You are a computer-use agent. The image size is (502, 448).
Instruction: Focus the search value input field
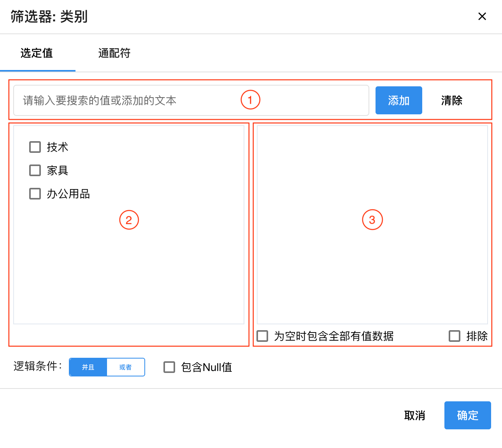[191, 100]
